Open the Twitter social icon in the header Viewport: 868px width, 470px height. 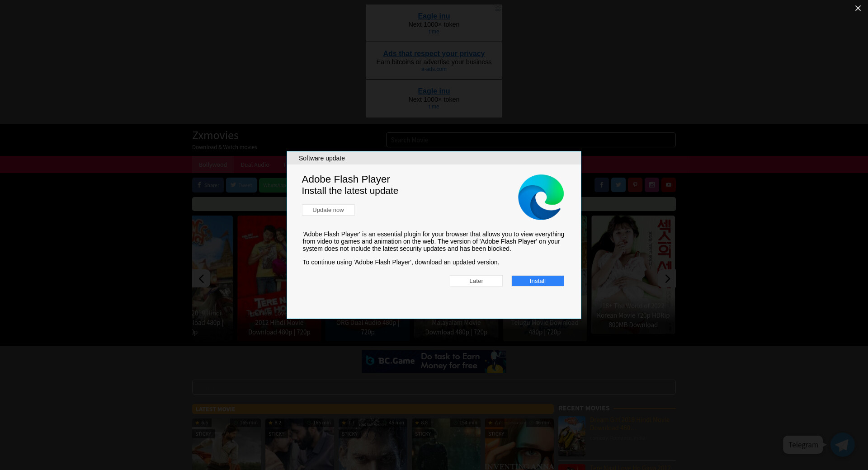(x=618, y=185)
